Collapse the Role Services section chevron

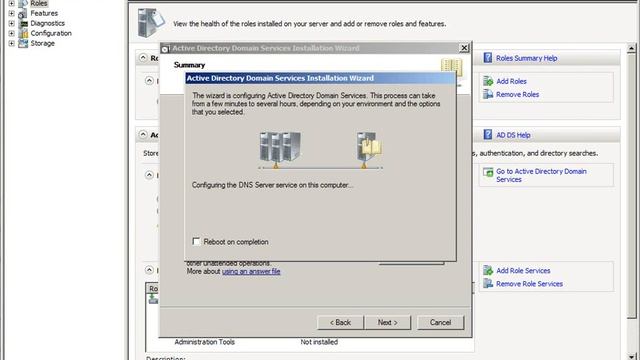coord(149,270)
